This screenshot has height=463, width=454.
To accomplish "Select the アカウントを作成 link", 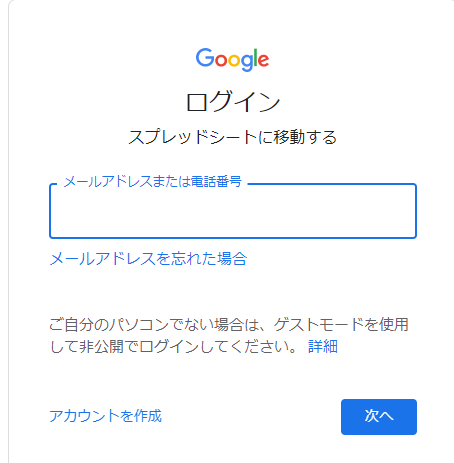I will (105, 416).
